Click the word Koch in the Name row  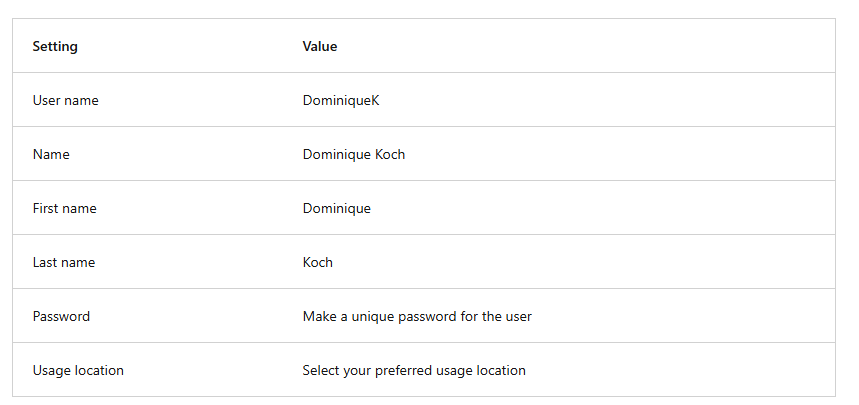click(x=390, y=154)
